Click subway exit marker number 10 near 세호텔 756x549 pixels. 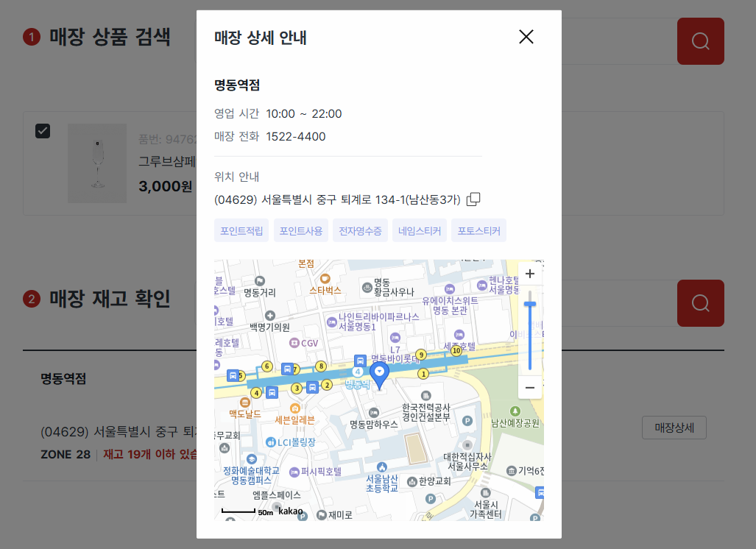[x=456, y=350]
